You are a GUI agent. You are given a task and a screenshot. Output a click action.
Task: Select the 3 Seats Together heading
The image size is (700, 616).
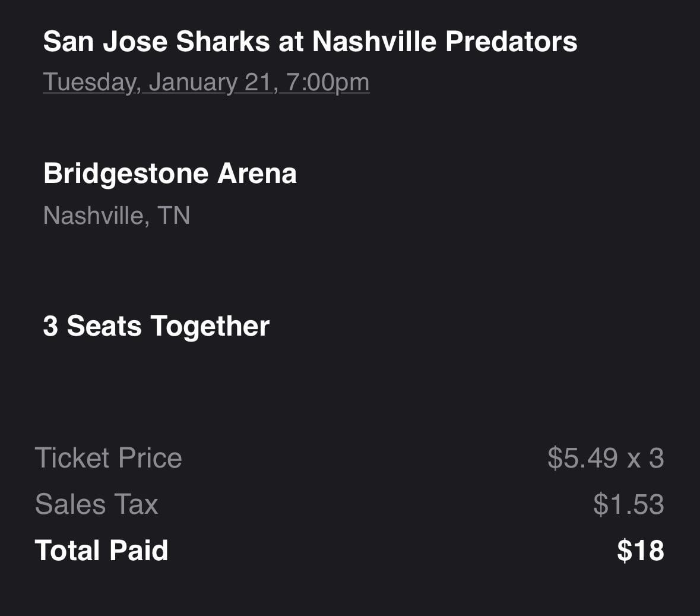click(156, 326)
